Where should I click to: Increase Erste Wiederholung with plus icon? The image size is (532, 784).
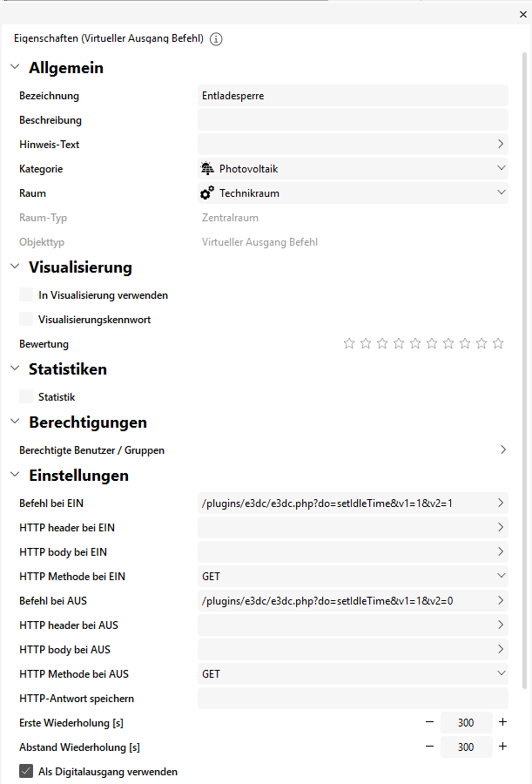502,722
